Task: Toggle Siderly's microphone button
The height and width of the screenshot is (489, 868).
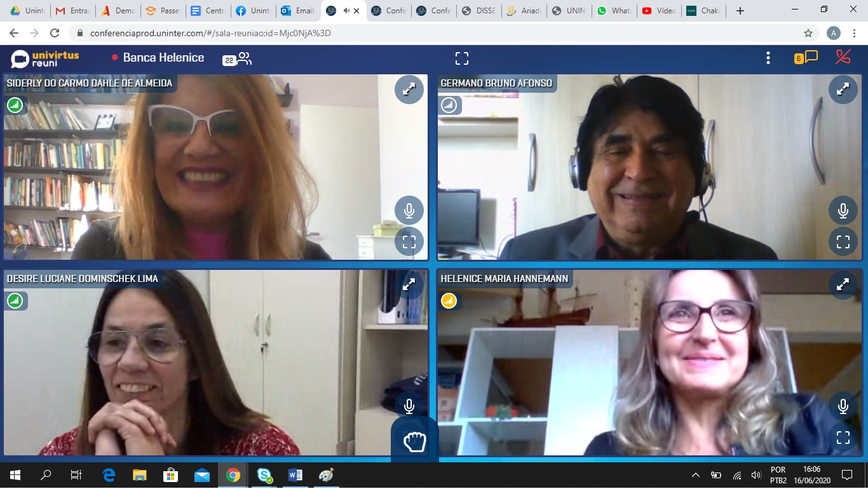Action: pyautogui.click(x=409, y=211)
